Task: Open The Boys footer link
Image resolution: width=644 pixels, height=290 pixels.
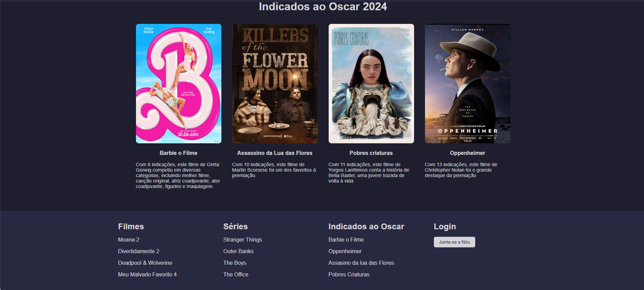Action: coord(235,263)
